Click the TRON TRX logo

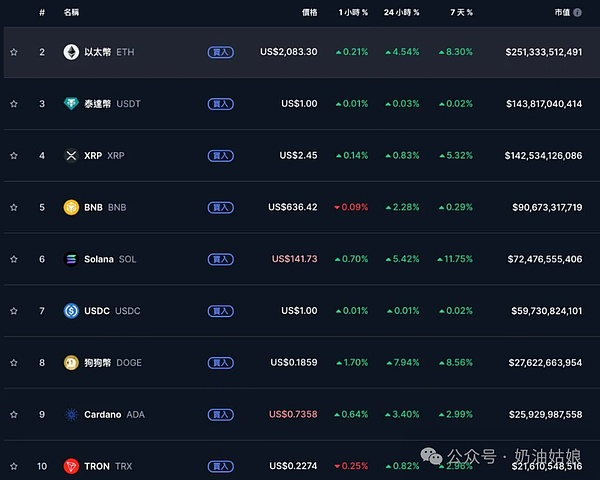[x=71, y=466]
